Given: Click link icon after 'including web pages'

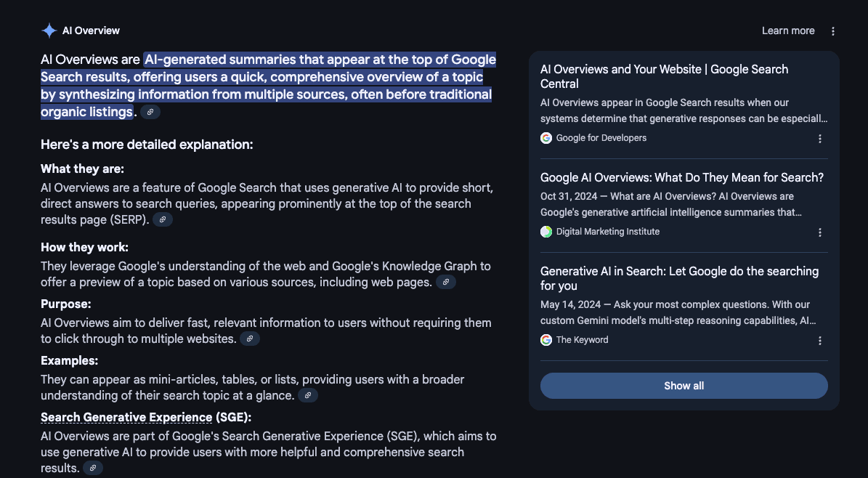Looking at the screenshot, I should point(446,282).
